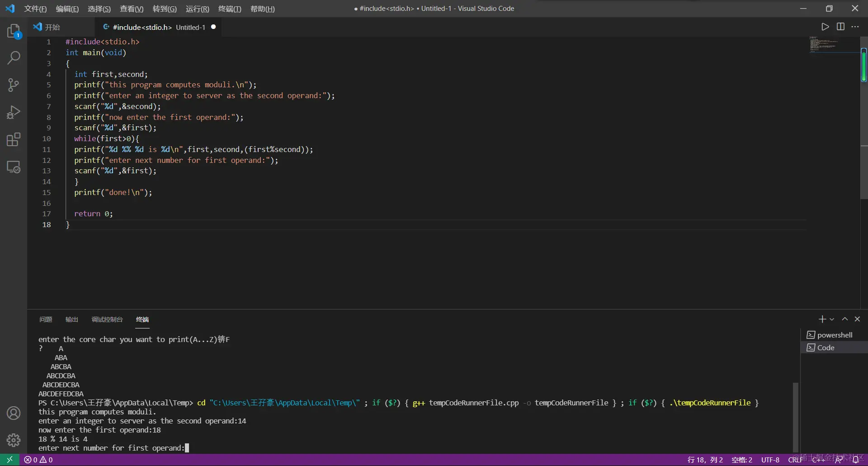The height and width of the screenshot is (466, 868).
Task: Open the 运行(R) menu
Action: pos(198,9)
